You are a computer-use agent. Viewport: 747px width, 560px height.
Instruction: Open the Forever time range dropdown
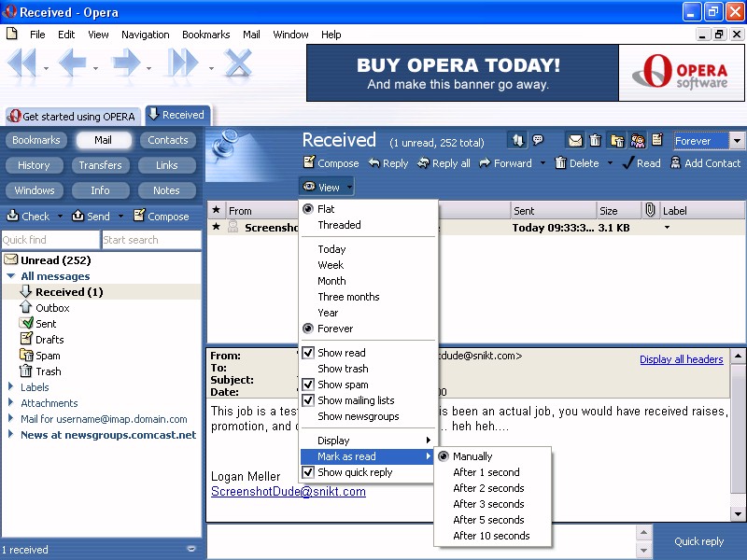(x=737, y=141)
